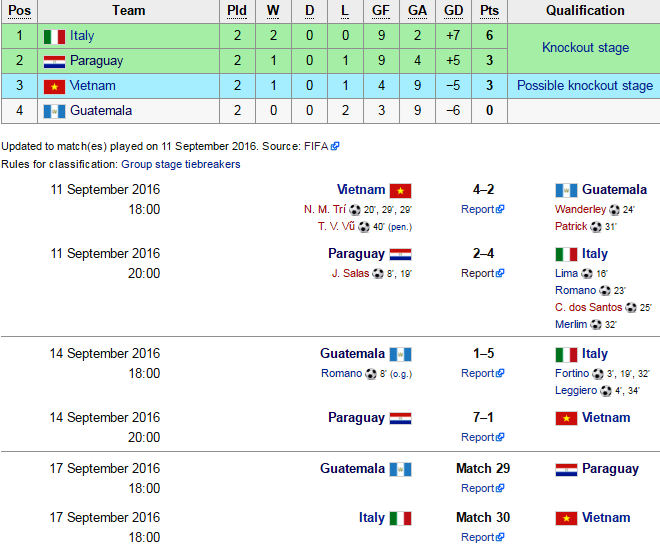The height and width of the screenshot is (556, 660).
Task: Click the Italy flag icon in standings table
Action: [x=54, y=37]
